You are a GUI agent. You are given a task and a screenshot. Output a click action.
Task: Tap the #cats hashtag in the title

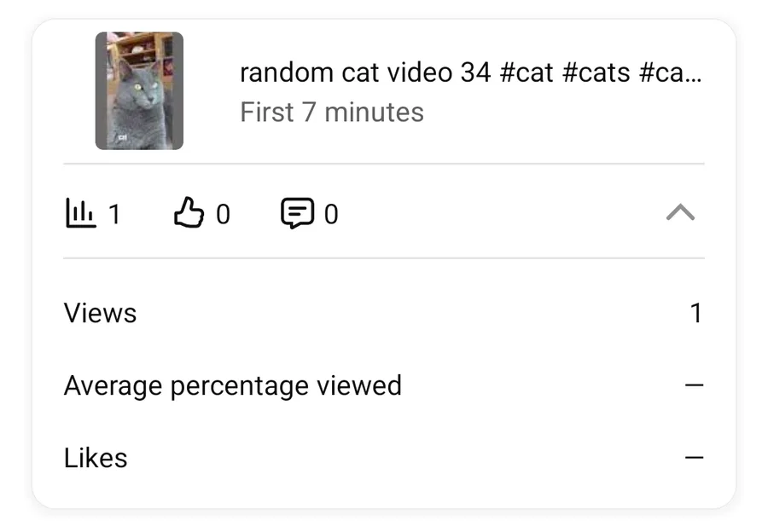coord(596,72)
